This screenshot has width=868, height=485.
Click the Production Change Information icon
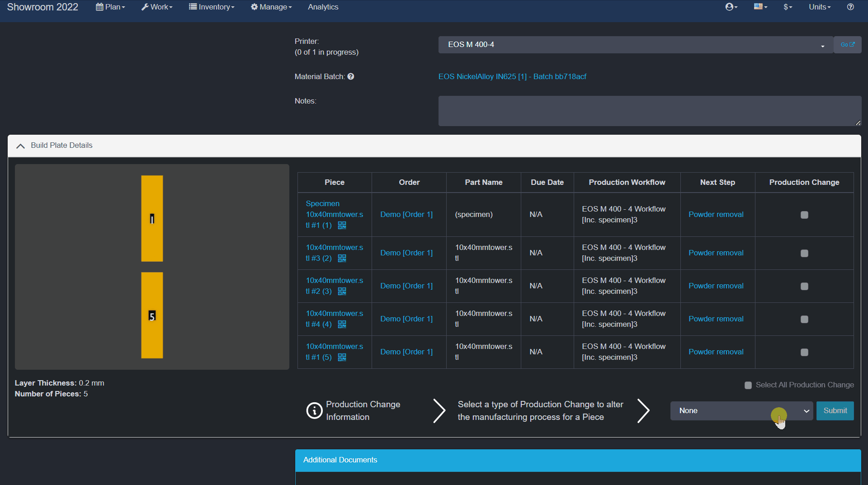tap(315, 410)
